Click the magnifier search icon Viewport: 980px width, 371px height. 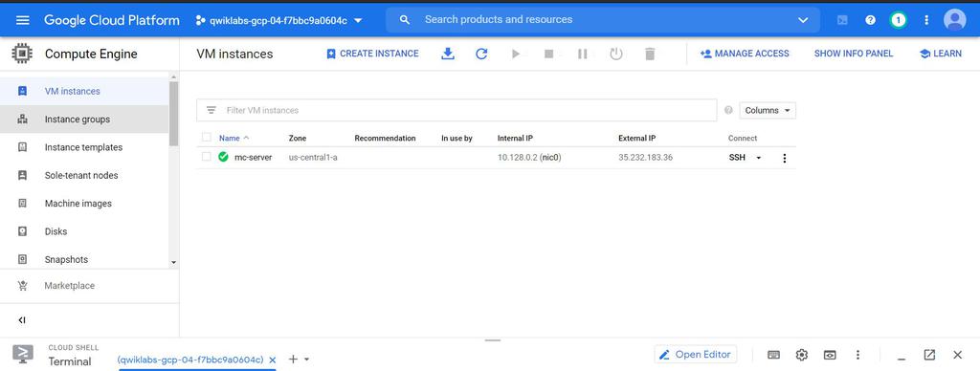point(405,20)
